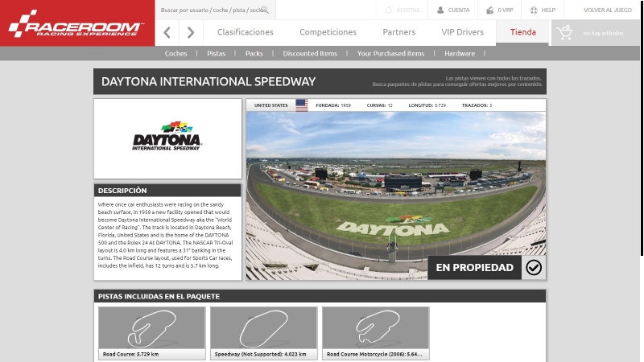Image resolution: width=644 pixels, height=362 pixels.
Task: Click the RaceRoom Racing Experience logo
Action: click(76, 23)
